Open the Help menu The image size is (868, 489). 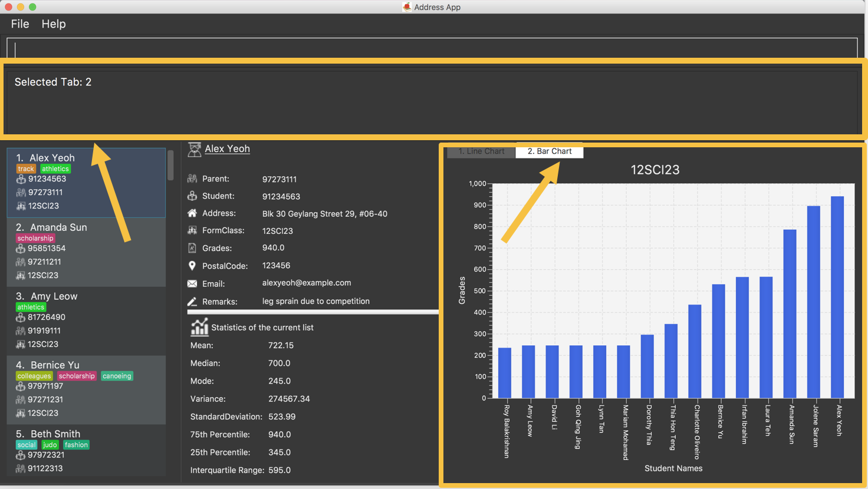pos(54,24)
